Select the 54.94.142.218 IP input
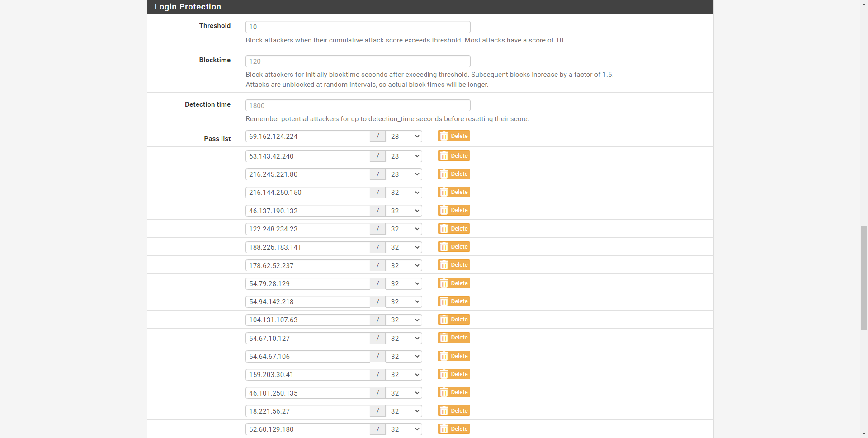Screen dimensions: 868x438 click(308, 302)
